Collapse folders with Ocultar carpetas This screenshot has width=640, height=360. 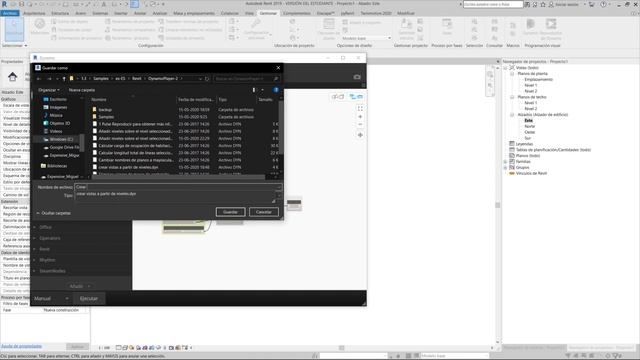(53, 213)
